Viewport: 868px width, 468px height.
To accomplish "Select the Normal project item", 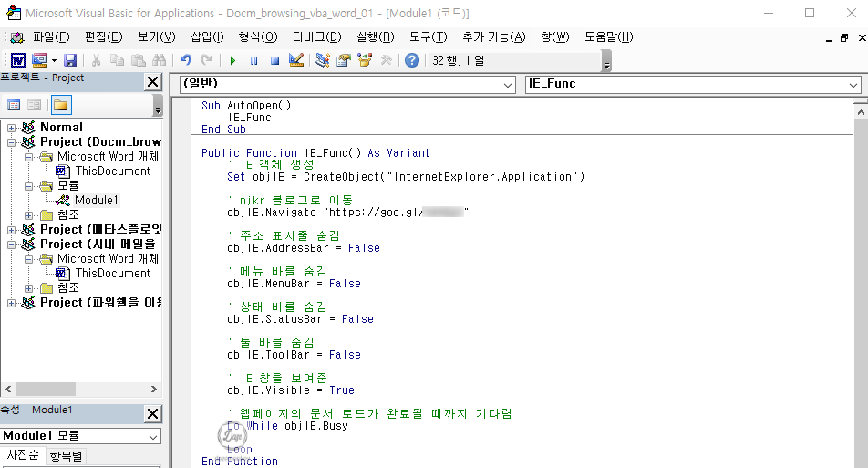I will (61, 128).
